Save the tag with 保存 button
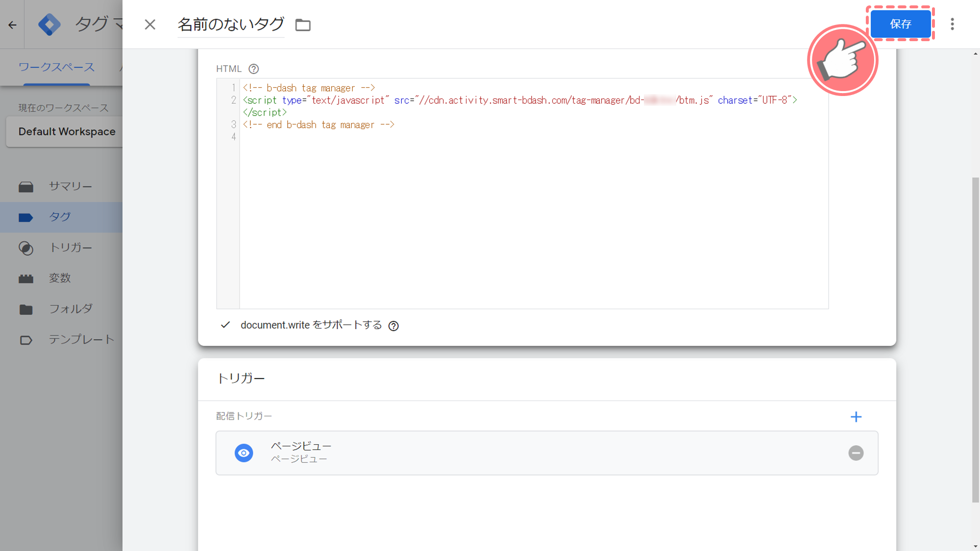This screenshot has width=980, height=551. (x=901, y=24)
